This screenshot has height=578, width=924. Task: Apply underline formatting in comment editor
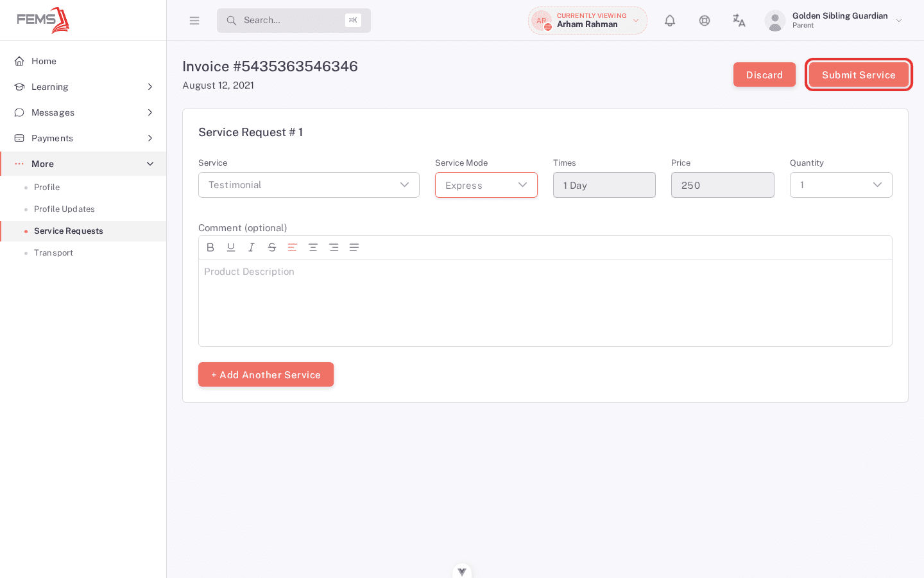click(x=231, y=247)
